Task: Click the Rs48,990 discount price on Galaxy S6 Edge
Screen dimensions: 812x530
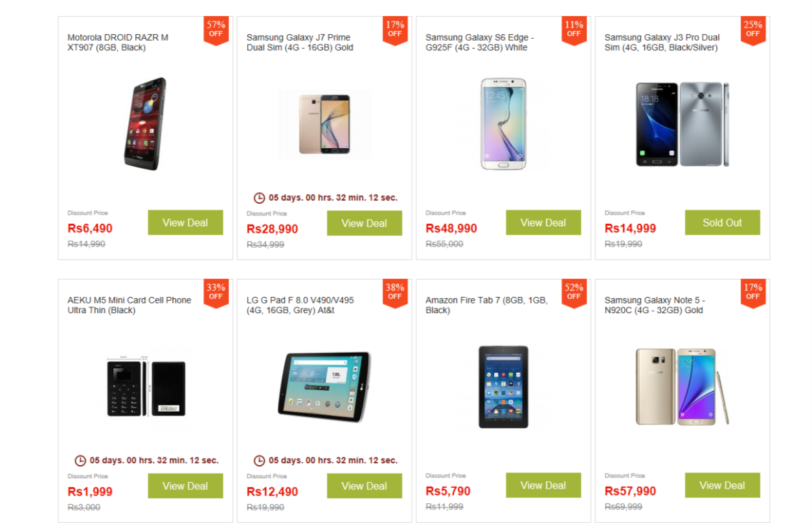Action: coord(451,228)
